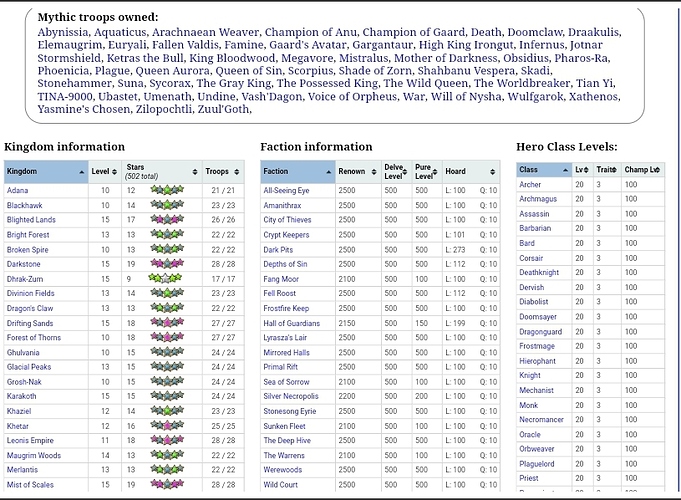Click hoard value L: 101 for Crypt Keepers

(x=455, y=235)
